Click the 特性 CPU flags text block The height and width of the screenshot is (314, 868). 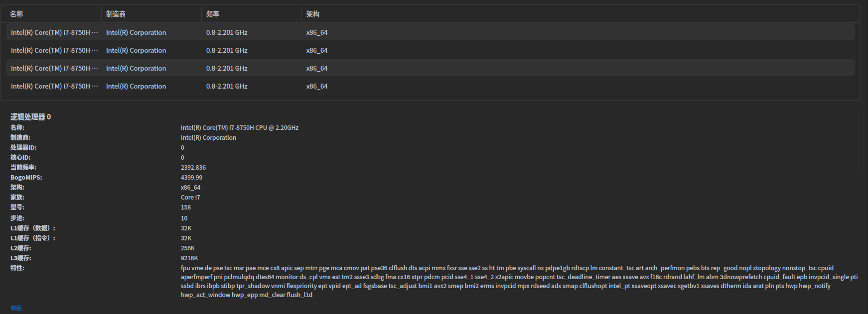tap(498, 282)
